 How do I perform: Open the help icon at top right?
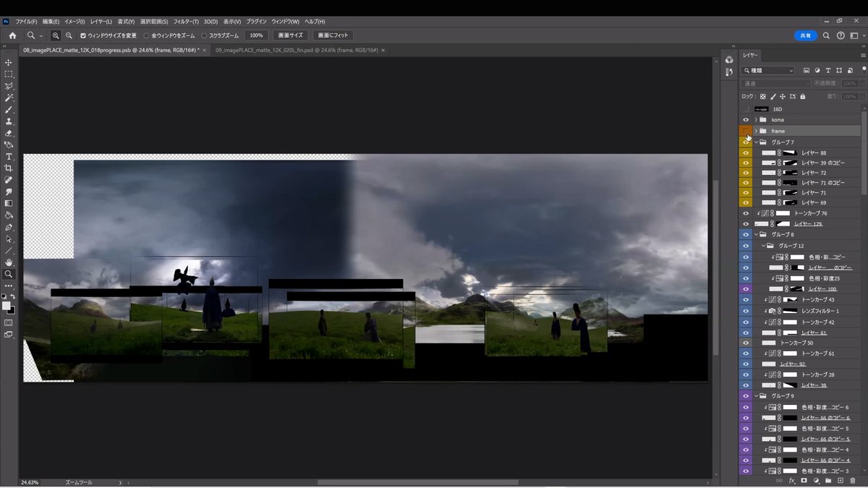pos(841,35)
